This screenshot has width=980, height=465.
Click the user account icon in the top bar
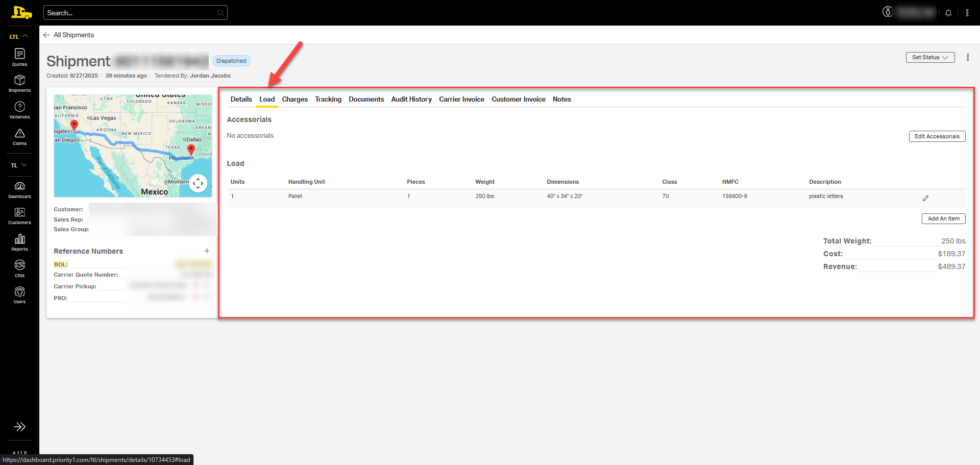888,12
